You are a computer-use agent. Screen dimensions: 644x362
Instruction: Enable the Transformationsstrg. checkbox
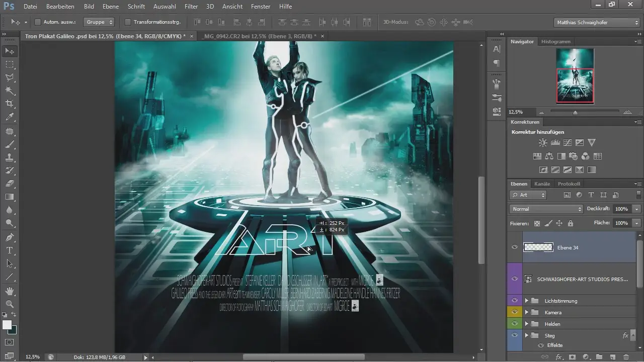(127, 22)
